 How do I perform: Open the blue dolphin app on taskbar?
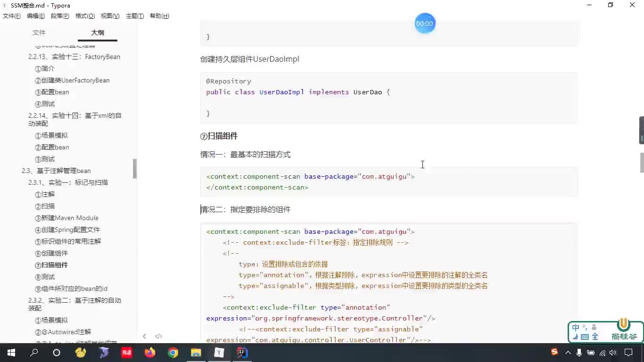tap(104, 353)
